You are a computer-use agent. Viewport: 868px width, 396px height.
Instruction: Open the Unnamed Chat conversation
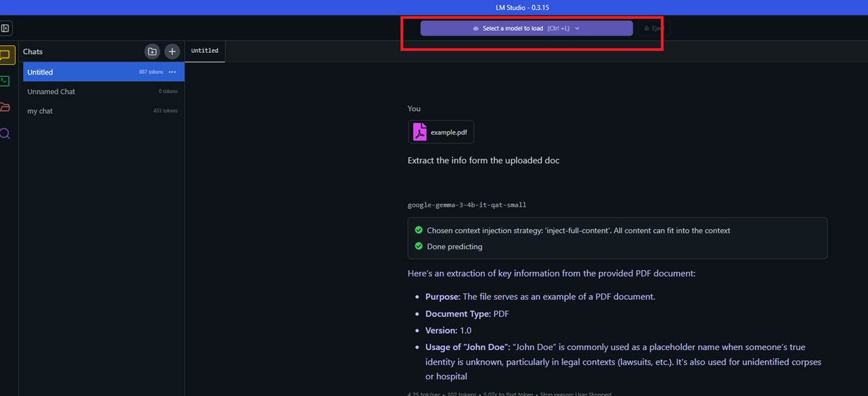point(103,91)
